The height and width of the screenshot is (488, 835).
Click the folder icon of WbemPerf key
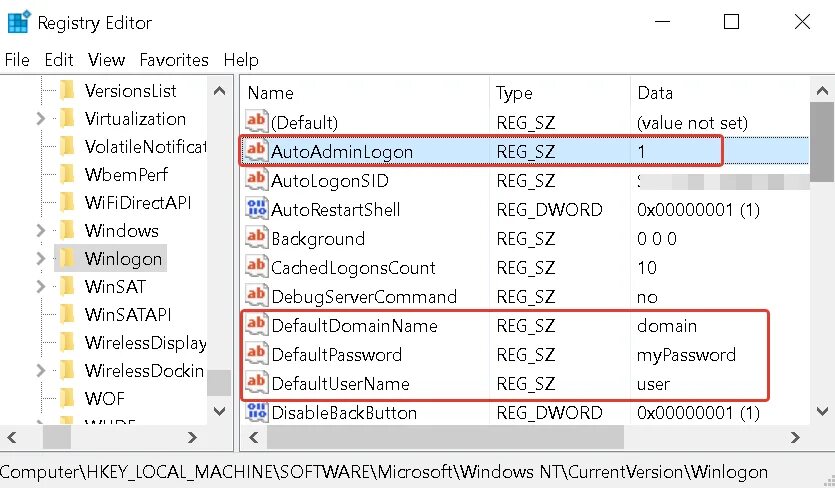67,174
